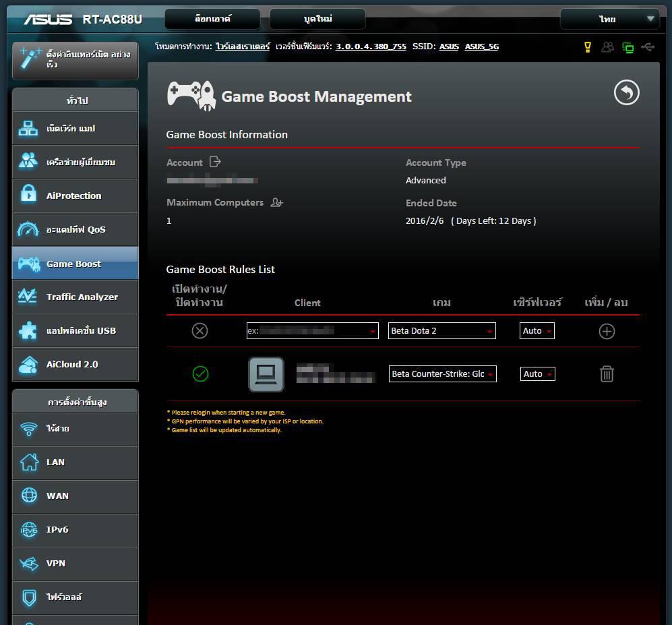
Task: Click the guest network users status icon
Action: (607, 47)
